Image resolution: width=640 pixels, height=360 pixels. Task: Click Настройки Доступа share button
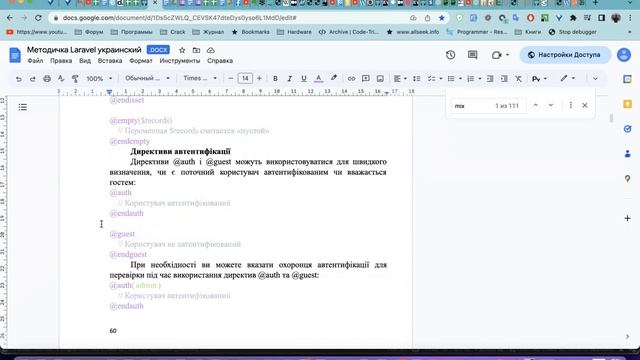point(565,55)
